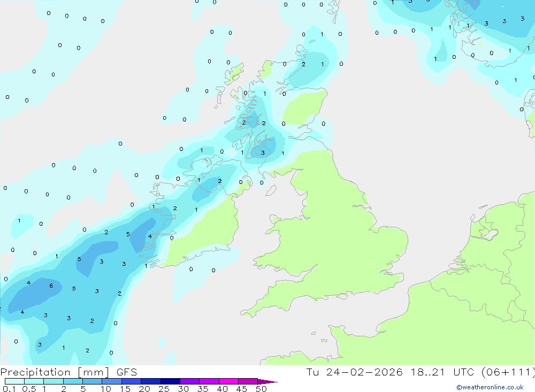Image resolution: width=535 pixels, height=392 pixels.
Task: Click the 'Precipitation [mm]' title text
Action: point(55,372)
